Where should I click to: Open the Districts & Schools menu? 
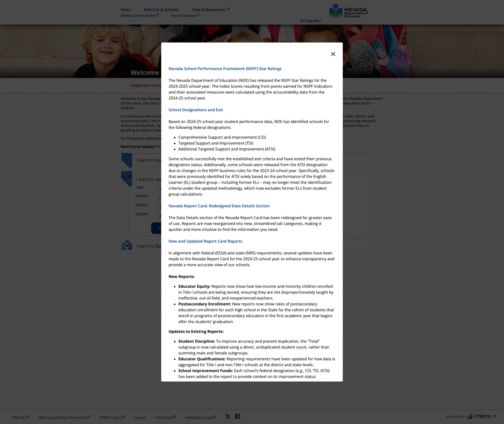coord(161,10)
